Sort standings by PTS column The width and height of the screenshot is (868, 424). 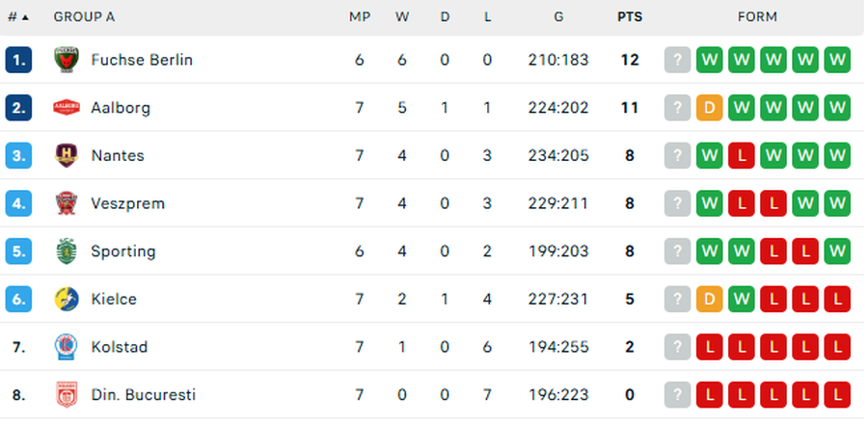click(630, 17)
